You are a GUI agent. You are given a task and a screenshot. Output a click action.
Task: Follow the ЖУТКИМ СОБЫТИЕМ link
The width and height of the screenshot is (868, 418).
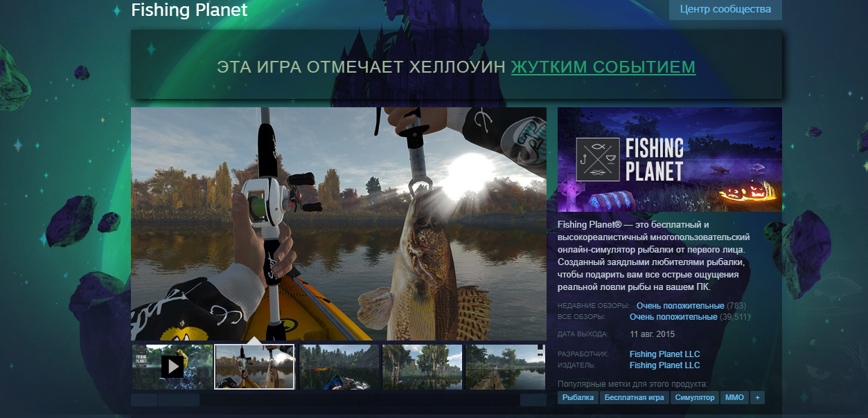603,67
